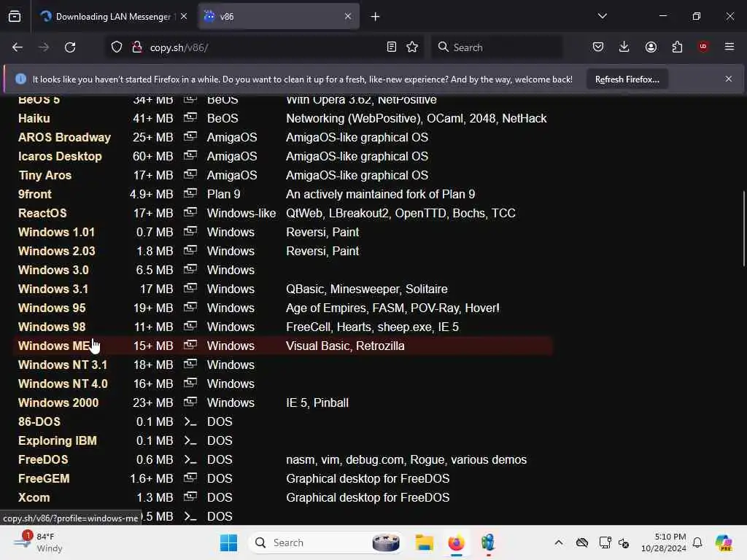
Task: Save page to Pocket
Action: 598,47
